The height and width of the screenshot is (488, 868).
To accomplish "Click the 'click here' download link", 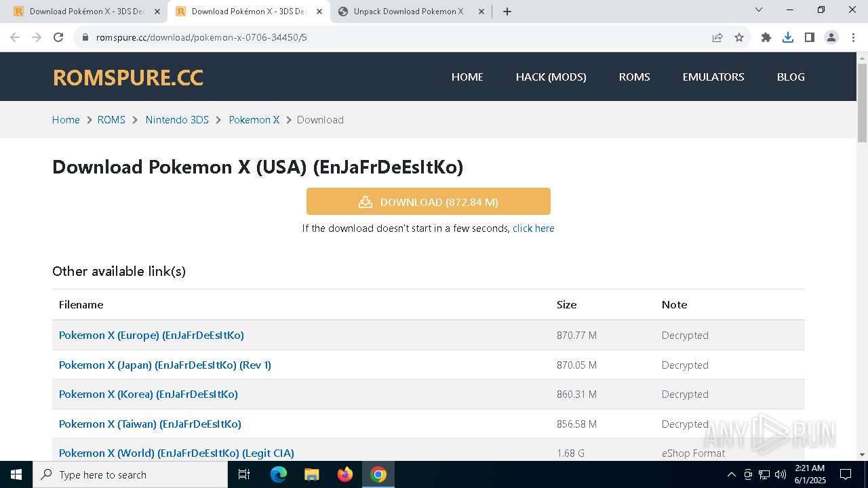I will pyautogui.click(x=534, y=228).
